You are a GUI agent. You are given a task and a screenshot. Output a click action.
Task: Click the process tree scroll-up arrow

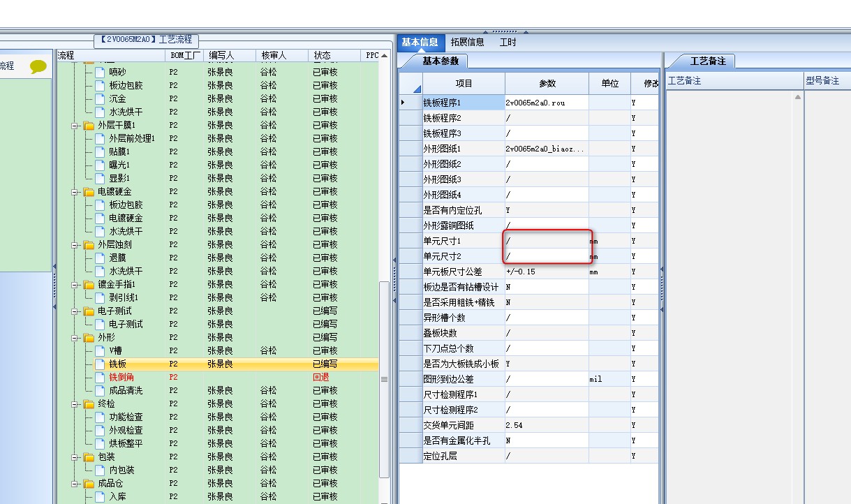click(384, 55)
